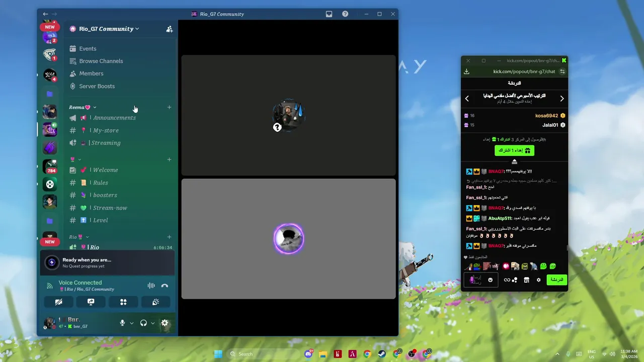This screenshot has height=362, width=644.
Task: Collapse the Kick leaderboard panel with the eject arrow
Action: click(514, 161)
